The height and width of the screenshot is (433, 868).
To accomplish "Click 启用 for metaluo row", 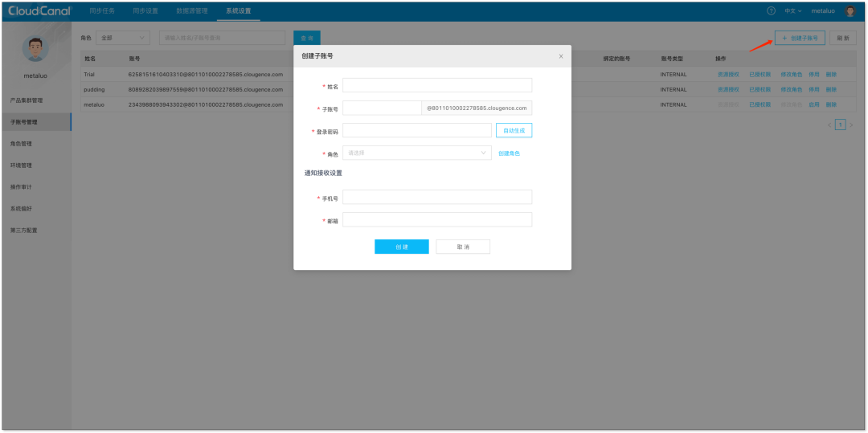I will pyautogui.click(x=813, y=104).
